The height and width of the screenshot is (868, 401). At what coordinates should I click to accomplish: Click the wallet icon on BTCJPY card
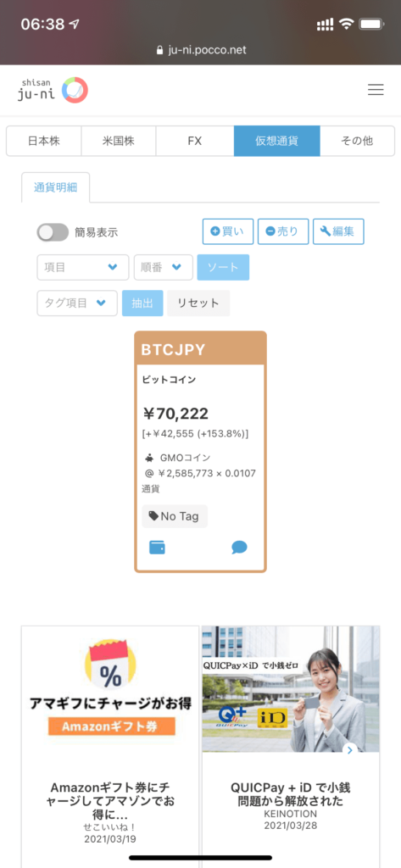coord(158,548)
